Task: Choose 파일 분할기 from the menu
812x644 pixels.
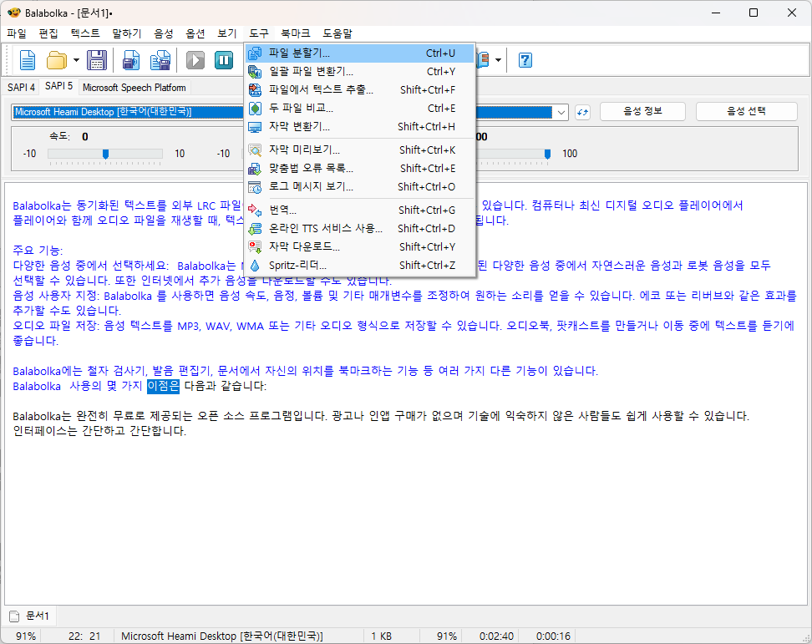Action: [x=359, y=53]
